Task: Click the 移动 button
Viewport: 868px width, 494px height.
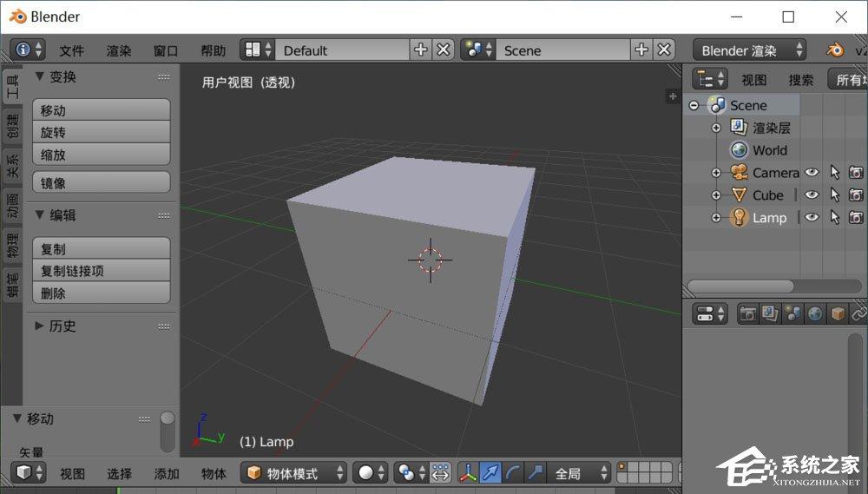Action: point(102,110)
